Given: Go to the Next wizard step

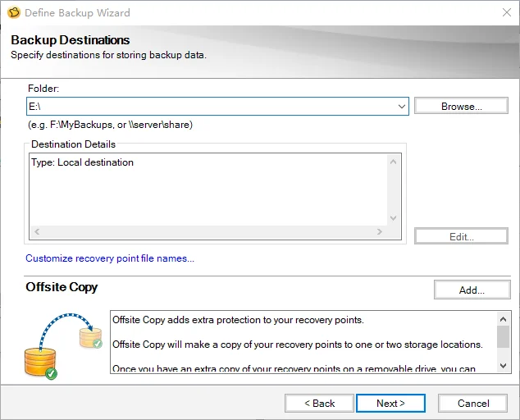Looking at the screenshot, I should [x=390, y=403].
